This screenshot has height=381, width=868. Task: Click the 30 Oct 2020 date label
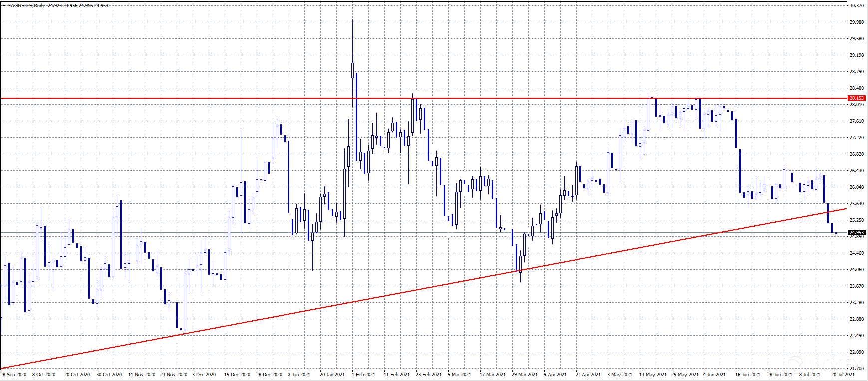click(x=109, y=375)
